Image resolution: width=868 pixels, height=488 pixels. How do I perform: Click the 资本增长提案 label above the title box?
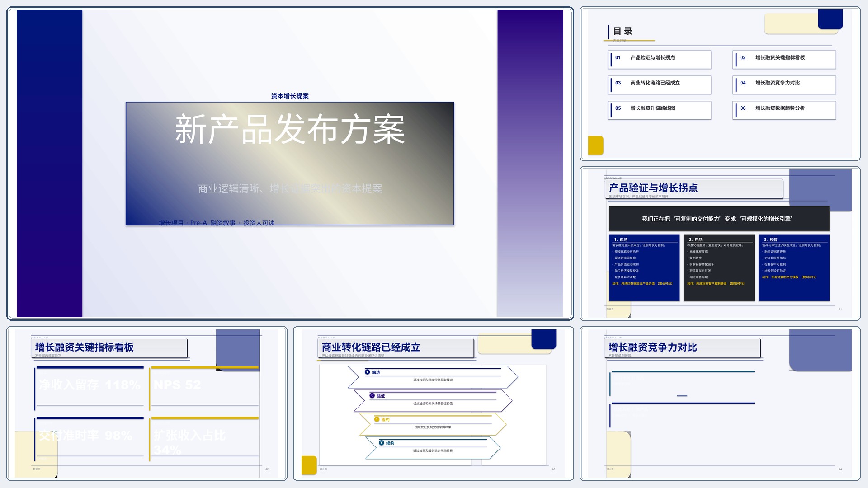coord(290,96)
